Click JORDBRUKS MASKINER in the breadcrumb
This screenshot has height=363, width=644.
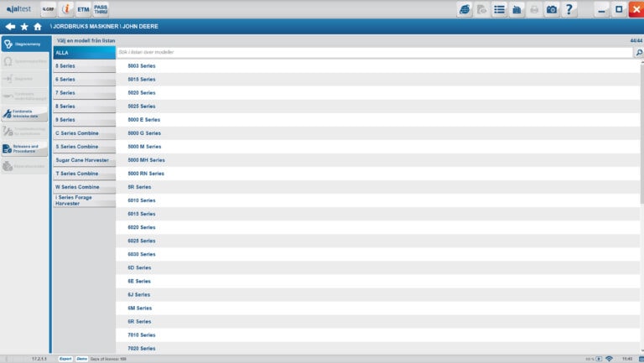[x=86, y=26]
